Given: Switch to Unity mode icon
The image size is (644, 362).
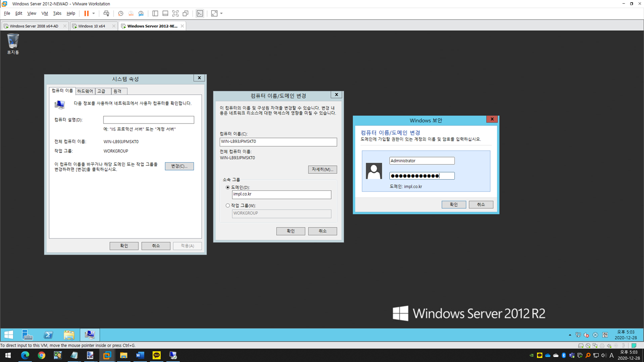Looking at the screenshot, I should (x=185, y=13).
